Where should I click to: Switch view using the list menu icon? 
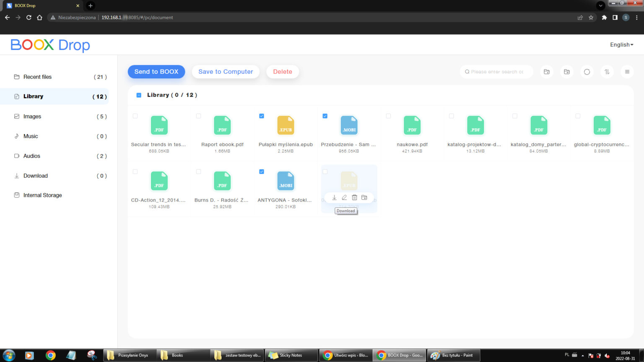coord(627,72)
